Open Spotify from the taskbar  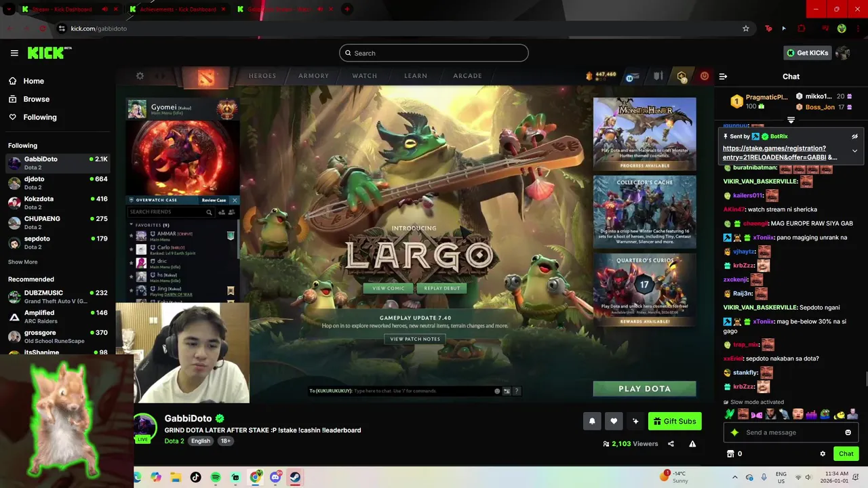pyautogui.click(x=216, y=477)
